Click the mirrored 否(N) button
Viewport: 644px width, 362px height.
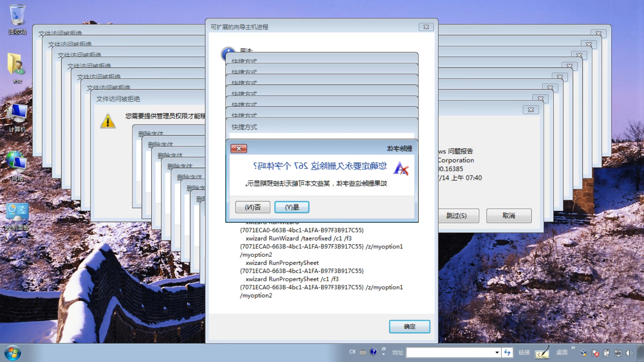tap(253, 207)
